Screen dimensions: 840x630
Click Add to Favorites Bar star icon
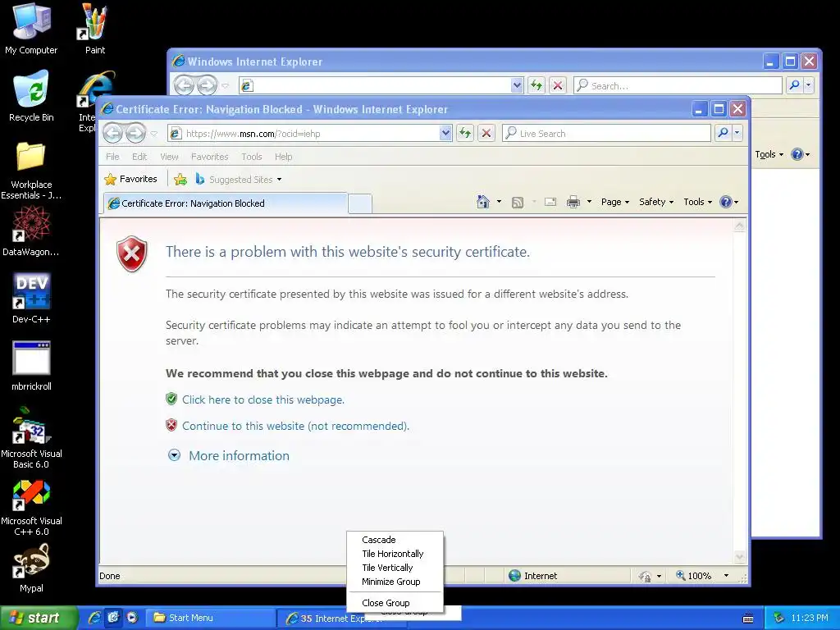pyautogui.click(x=180, y=179)
